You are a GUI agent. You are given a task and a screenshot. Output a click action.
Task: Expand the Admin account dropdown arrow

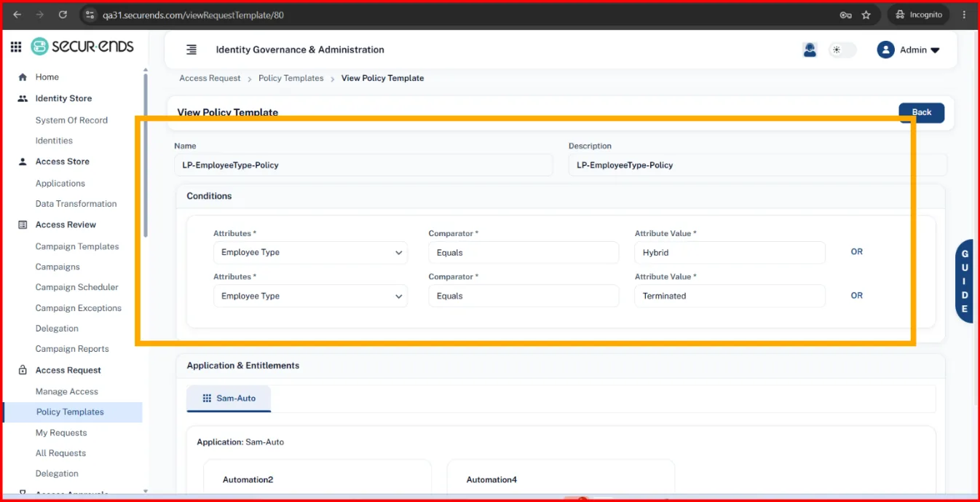pos(935,50)
